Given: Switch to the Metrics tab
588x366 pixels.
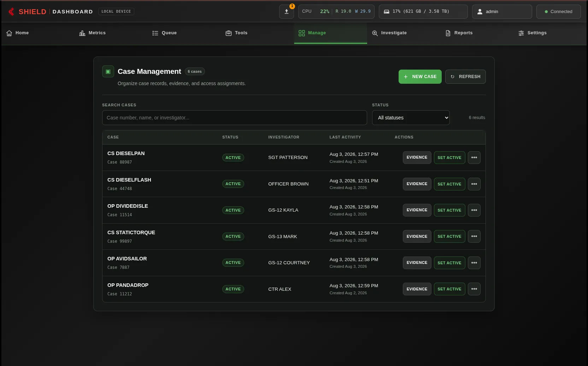Looking at the screenshot, I should (111, 33).
